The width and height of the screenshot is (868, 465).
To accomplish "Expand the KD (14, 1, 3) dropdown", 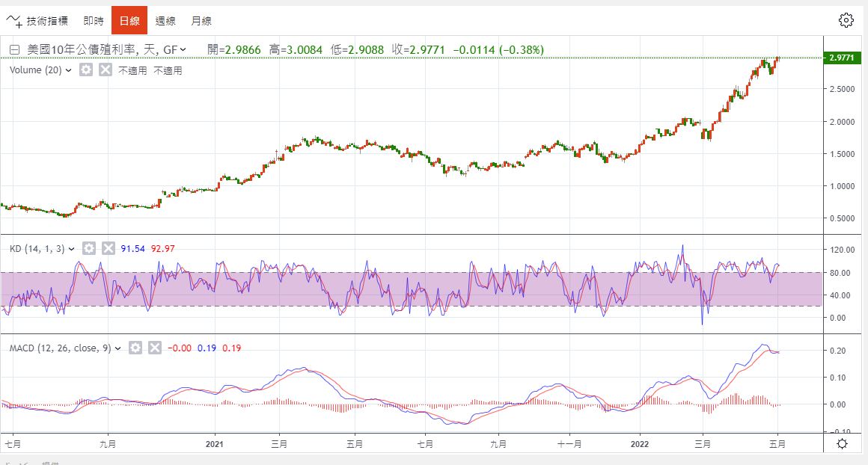I will point(73,249).
